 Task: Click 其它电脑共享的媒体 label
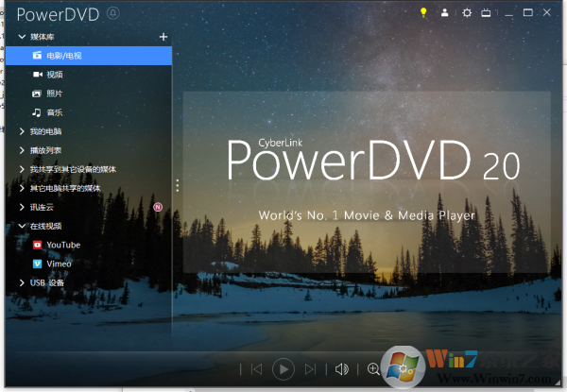(x=65, y=188)
